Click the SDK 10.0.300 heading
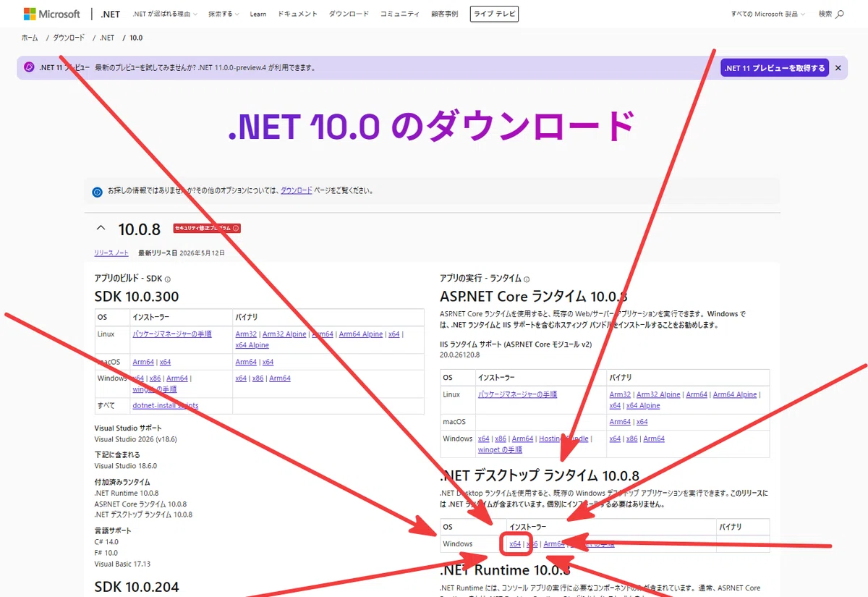The width and height of the screenshot is (868, 597). pos(137,297)
